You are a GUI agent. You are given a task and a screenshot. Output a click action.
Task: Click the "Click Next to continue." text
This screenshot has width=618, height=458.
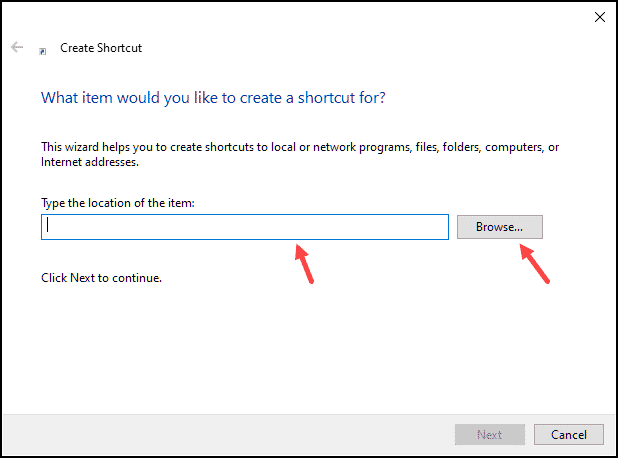(x=101, y=278)
